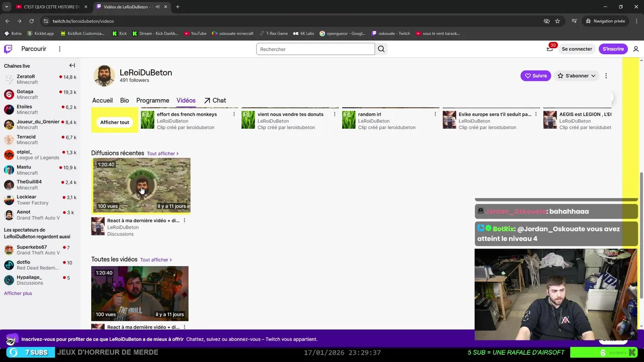Open Navigation privée profile button
Viewport: 644px width, 362px height.
pos(605,21)
